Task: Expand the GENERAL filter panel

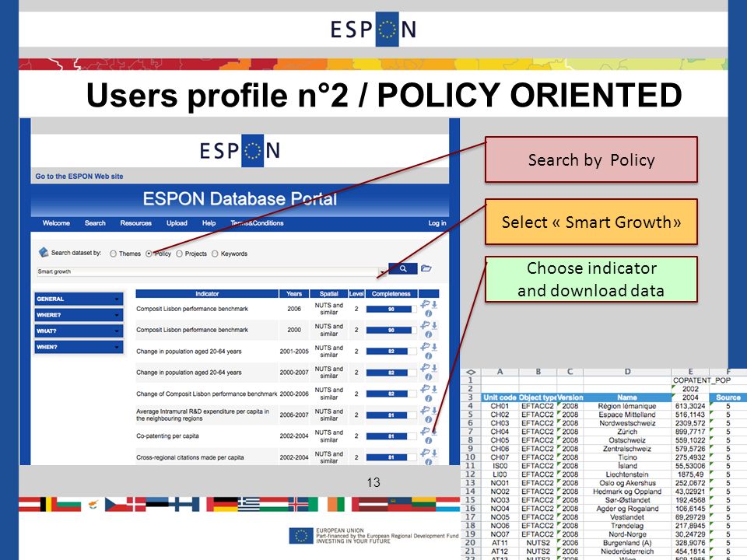Action: coord(79,299)
